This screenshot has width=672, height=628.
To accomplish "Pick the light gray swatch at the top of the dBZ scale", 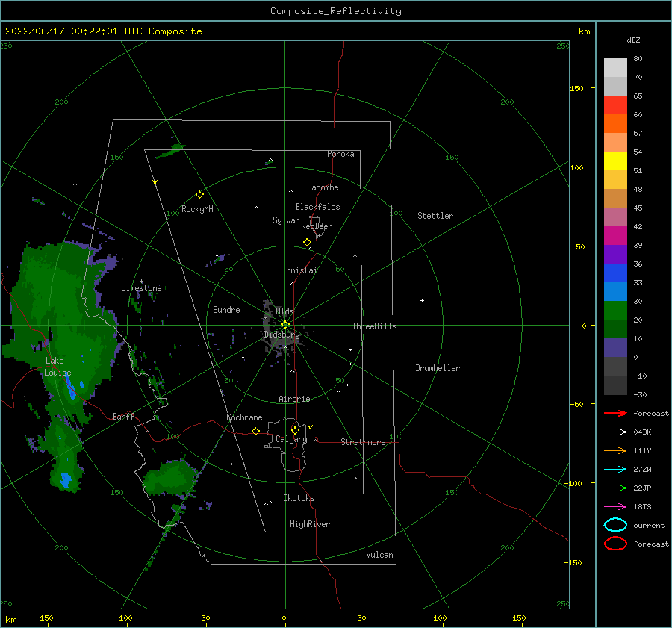I will tap(615, 68).
